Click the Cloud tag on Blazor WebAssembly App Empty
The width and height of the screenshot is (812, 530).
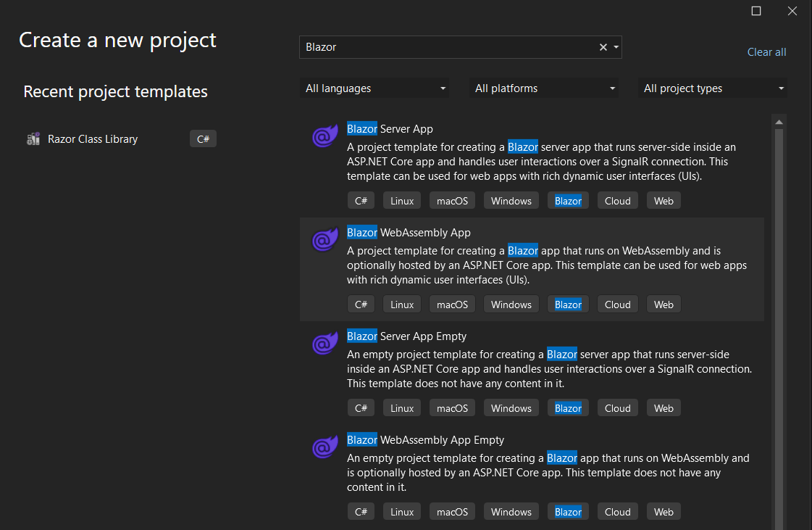[617, 511]
